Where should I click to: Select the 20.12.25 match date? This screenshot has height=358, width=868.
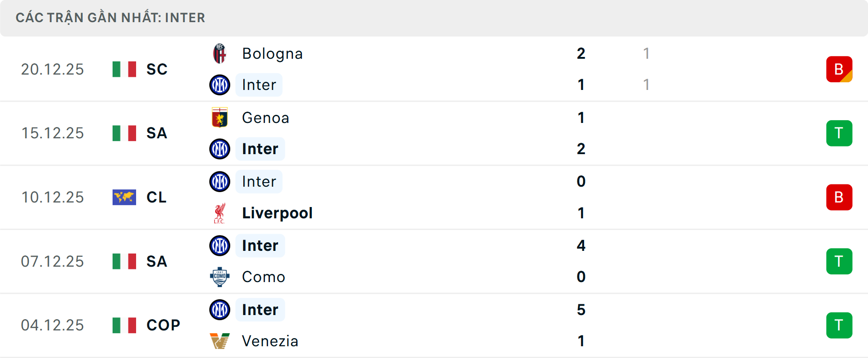(x=52, y=69)
